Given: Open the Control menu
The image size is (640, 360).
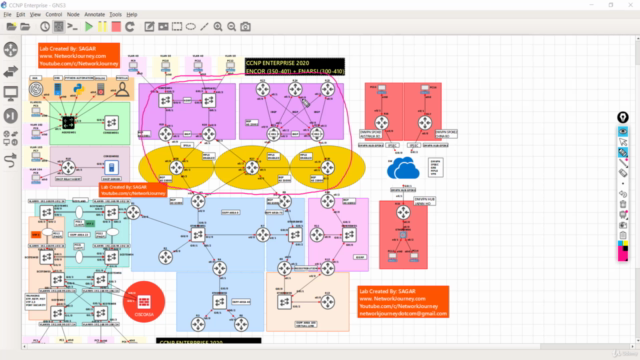Looking at the screenshot, I should [53, 14].
